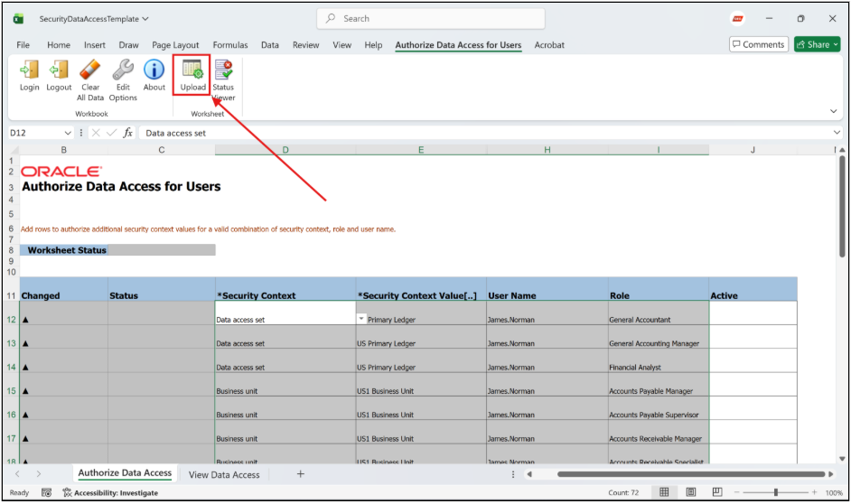Click the 100% zoom level text
Image resolution: width=851 pixels, height=504 pixels.
click(834, 492)
